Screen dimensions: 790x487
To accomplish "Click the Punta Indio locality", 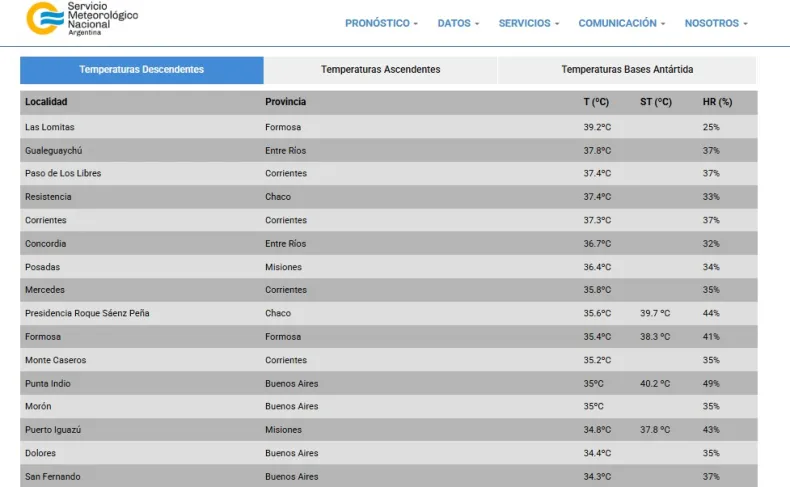I will (48, 383).
